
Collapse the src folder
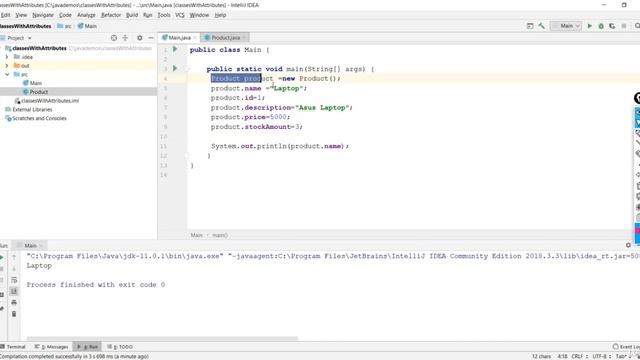pos(7,74)
